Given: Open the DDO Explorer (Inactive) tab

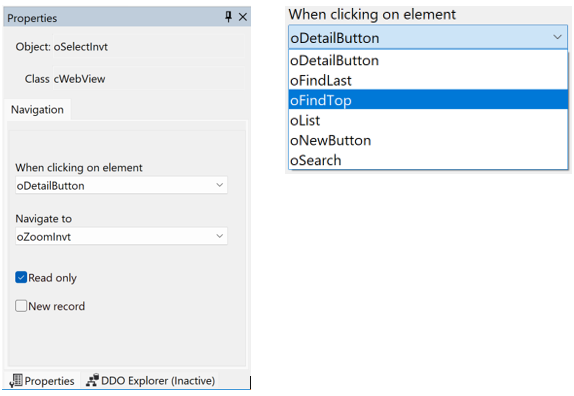Looking at the screenshot, I should (x=150, y=381).
